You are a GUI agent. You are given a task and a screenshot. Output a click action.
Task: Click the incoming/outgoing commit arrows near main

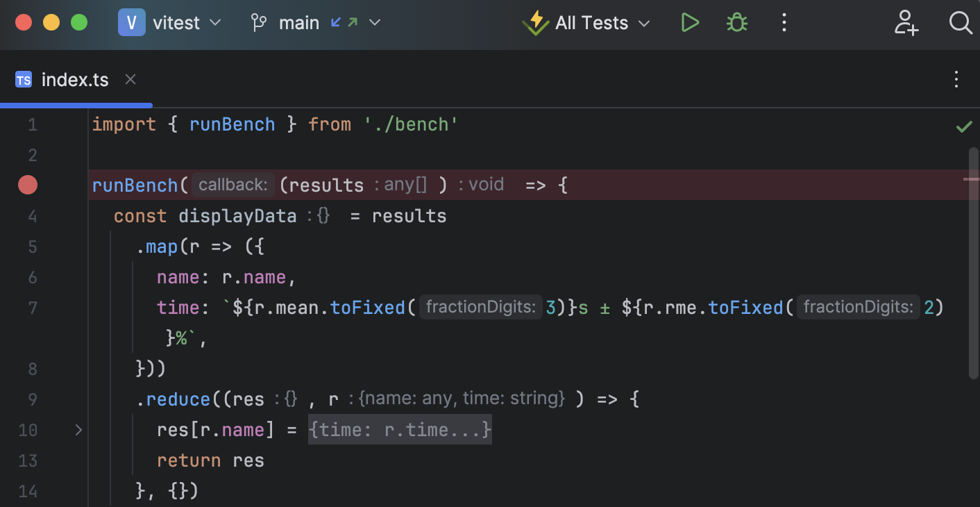(344, 22)
